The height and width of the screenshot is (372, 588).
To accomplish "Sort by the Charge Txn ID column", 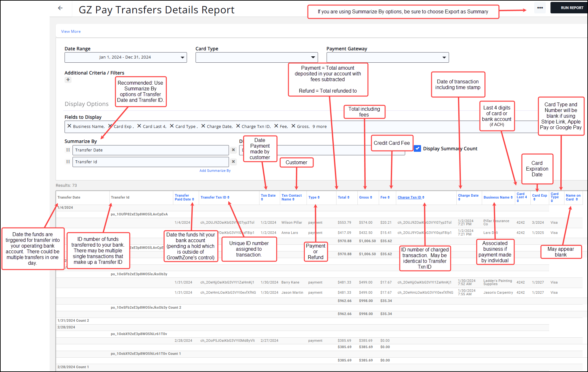I will click(411, 198).
